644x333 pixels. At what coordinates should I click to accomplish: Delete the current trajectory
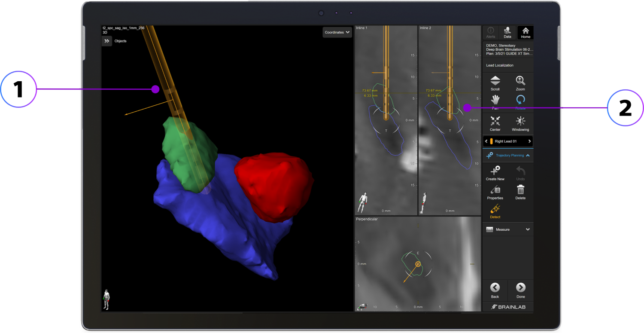pyautogui.click(x=520, y=192)
